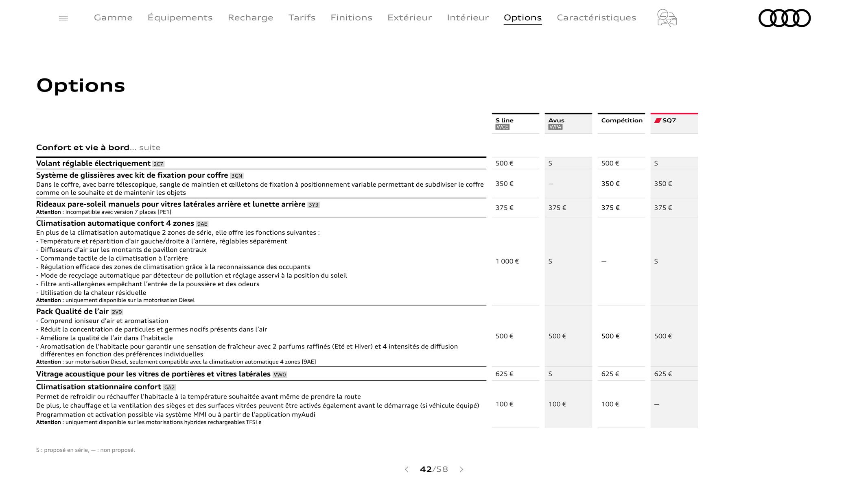Click Compétition price for Pack Qualité de l'air

click(610, 336)
